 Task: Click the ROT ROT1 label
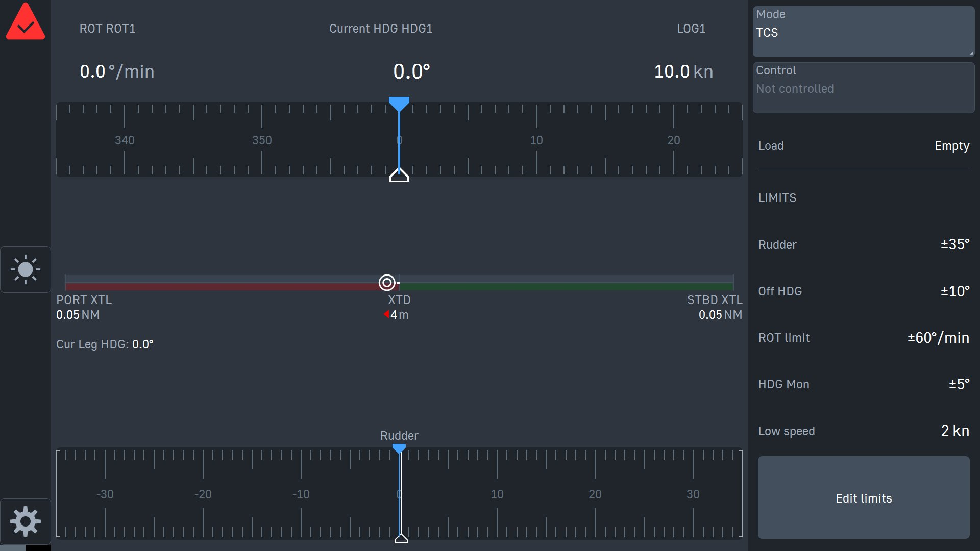tap(108, 29)
